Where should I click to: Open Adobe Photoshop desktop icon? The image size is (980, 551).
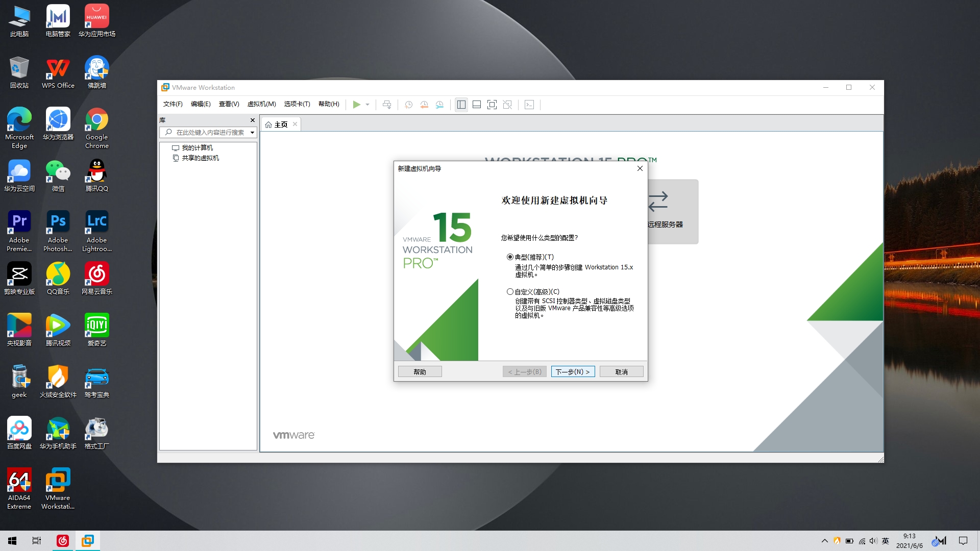(x=58, y=232)
